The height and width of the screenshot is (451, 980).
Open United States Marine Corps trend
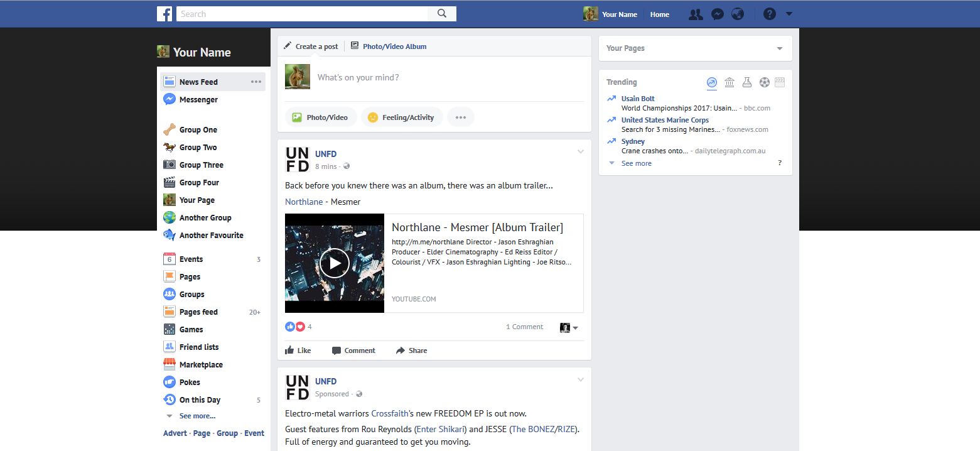665,120
